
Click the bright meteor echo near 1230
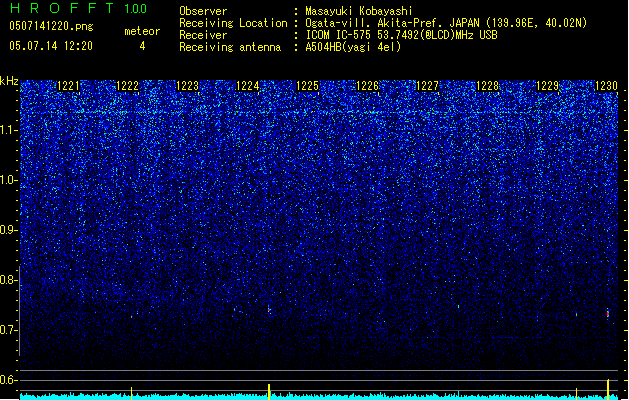pos(608,313)
